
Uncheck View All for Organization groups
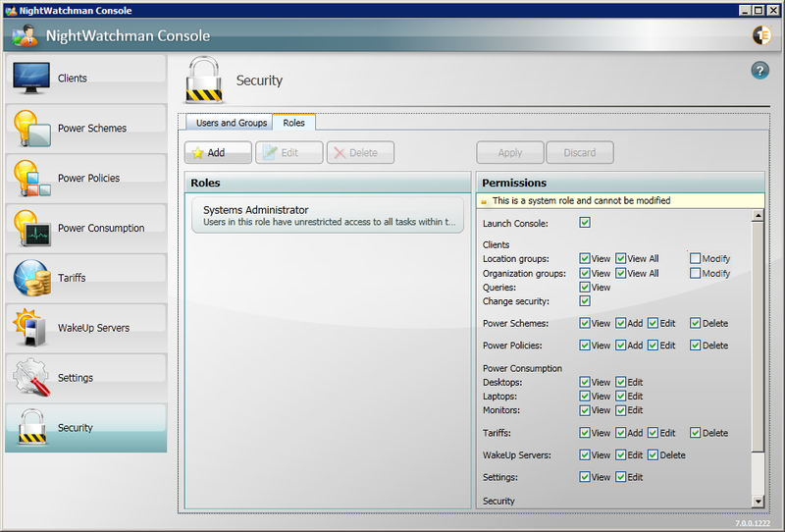point(621,273)
